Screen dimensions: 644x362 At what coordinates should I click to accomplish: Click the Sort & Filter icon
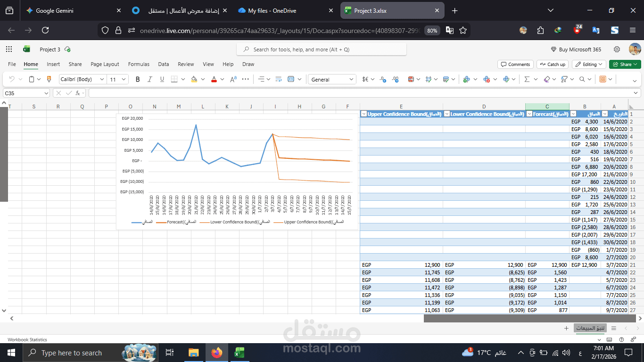click(564, 79)
